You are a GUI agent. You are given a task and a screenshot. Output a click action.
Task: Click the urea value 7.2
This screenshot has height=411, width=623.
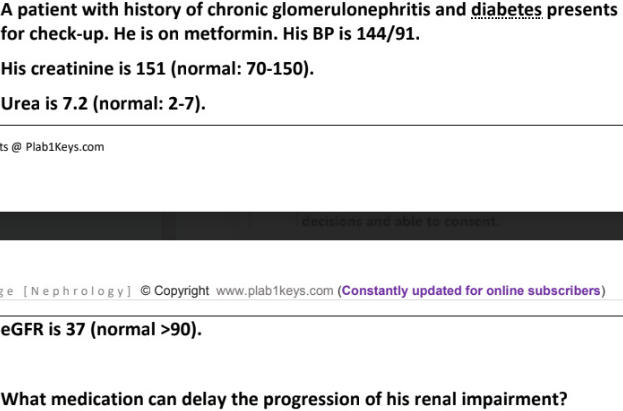(x=75, y=104)
